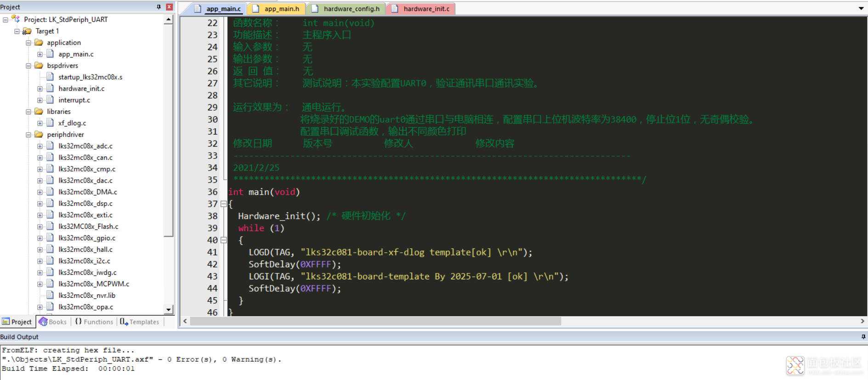Image resolution: width=868 pixels, height=380 pixels.
Task: Click 'FromELF: creating hex file...' output line
Action: pos(68,350)
